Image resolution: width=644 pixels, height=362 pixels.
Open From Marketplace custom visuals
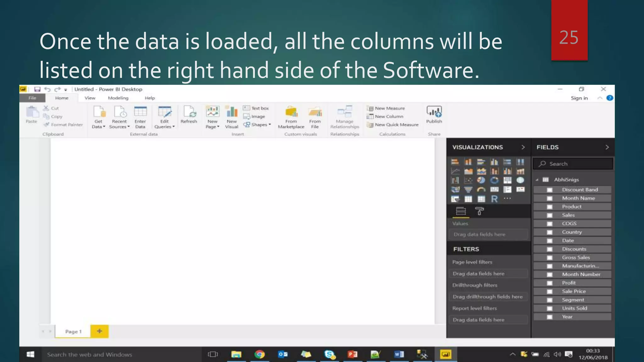pyautogui.click(x=291, y=117)
